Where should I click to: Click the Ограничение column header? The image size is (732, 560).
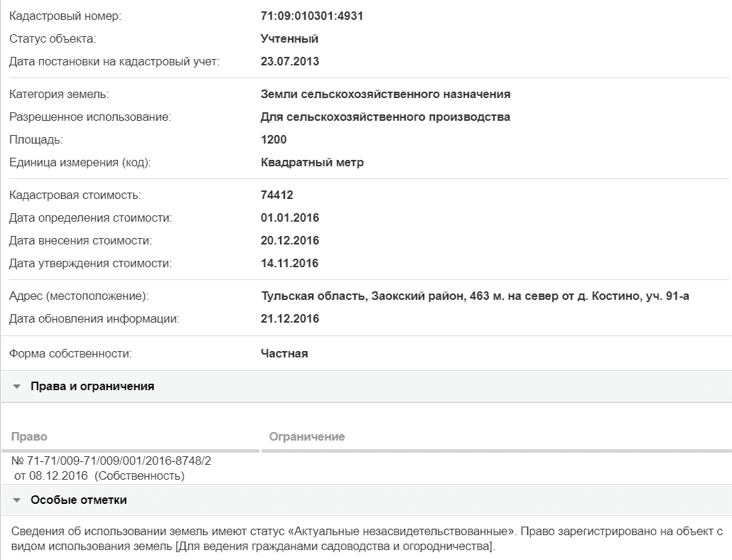pyautogui.click(x=307, y=437)
